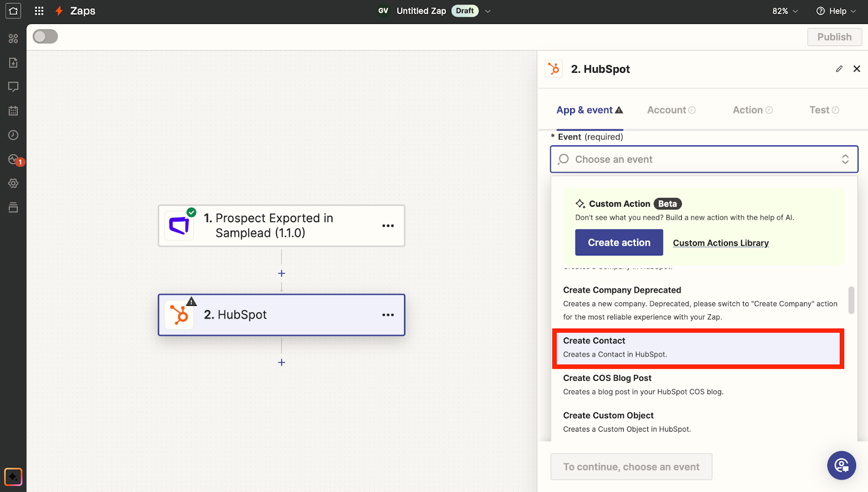Switch to the Action tab
This screenshot has width=868, height=492.
point(752,110)
